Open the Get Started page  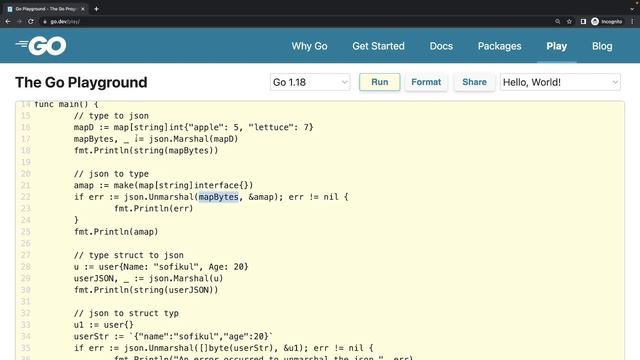tap(378, 46)
